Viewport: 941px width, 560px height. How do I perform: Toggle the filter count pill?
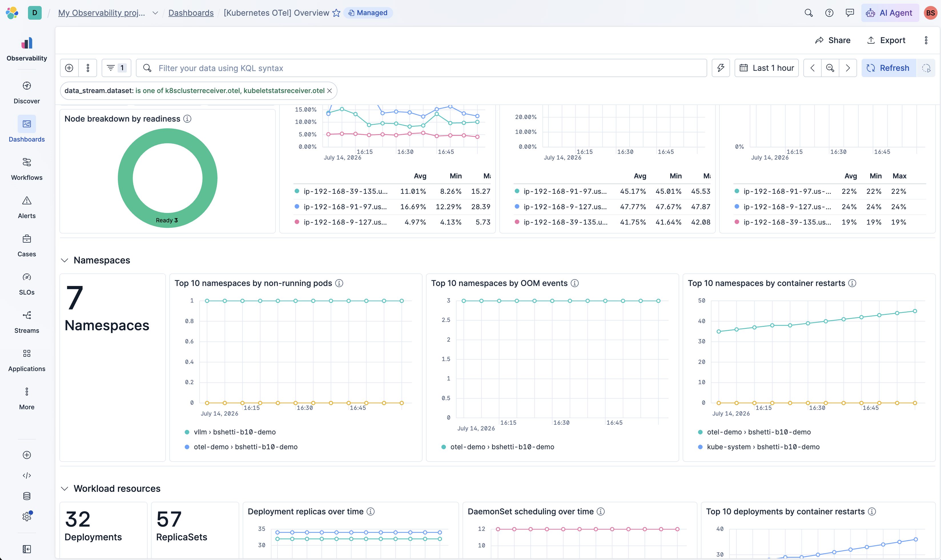click(116, 68)
